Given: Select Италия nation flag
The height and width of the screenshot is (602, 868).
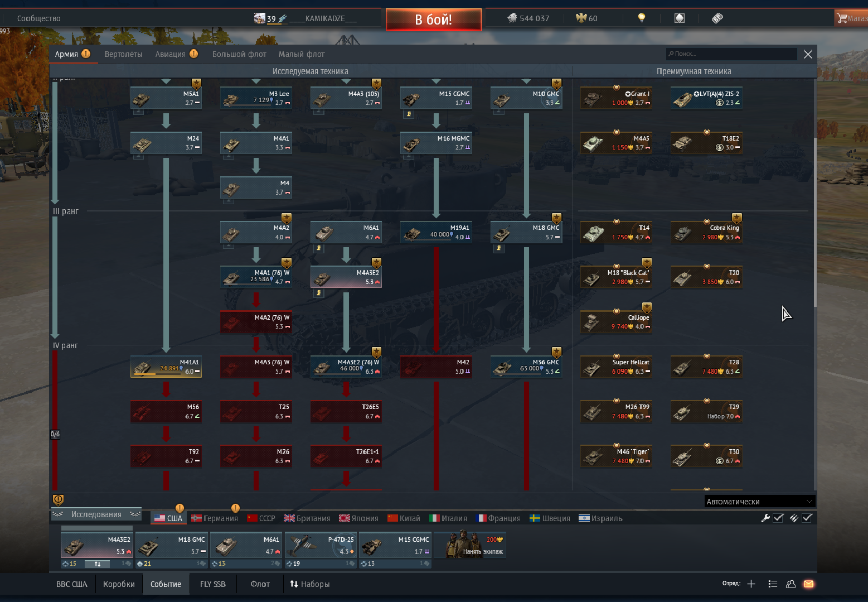Looking at the screenshot, I should coord(448,518).
